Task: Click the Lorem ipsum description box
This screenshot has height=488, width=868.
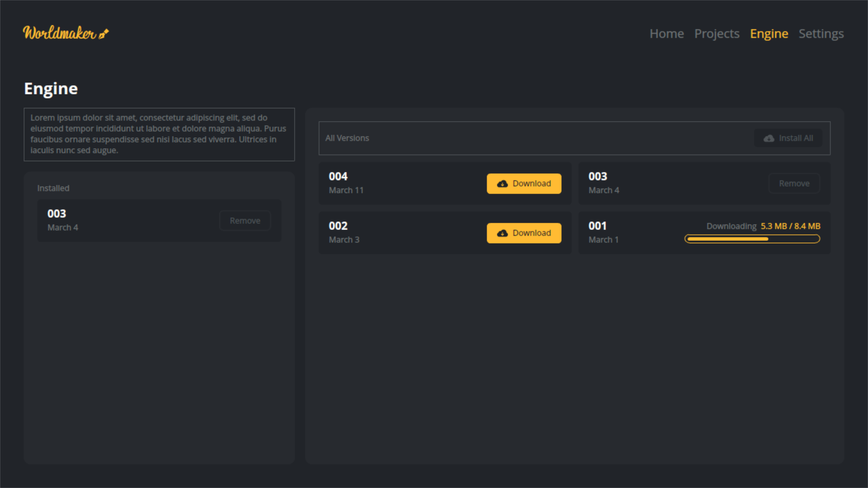Action: point(159,134)
